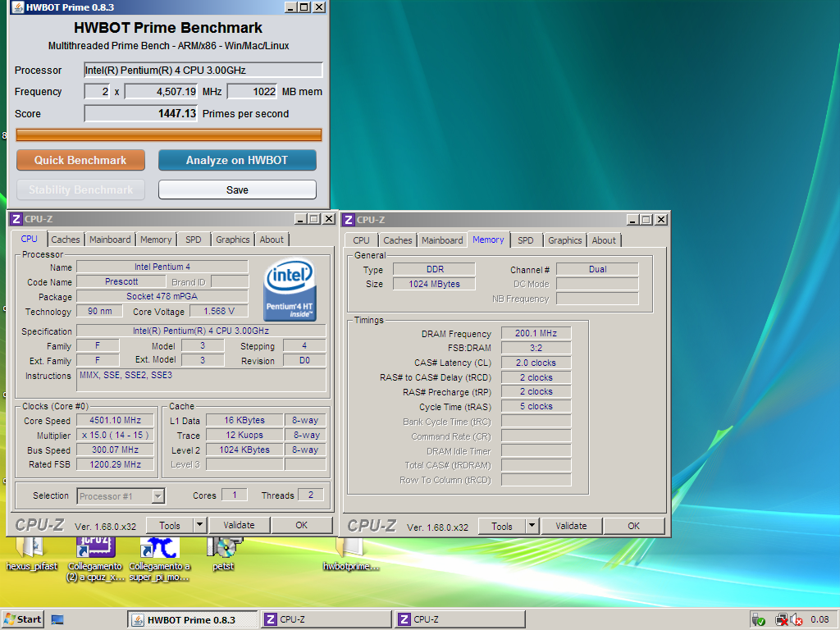The image size is (840, 630).
Task: Expand the Processor #1 selection dropdown
Action: pyautogui.click(x=157, y=496)
